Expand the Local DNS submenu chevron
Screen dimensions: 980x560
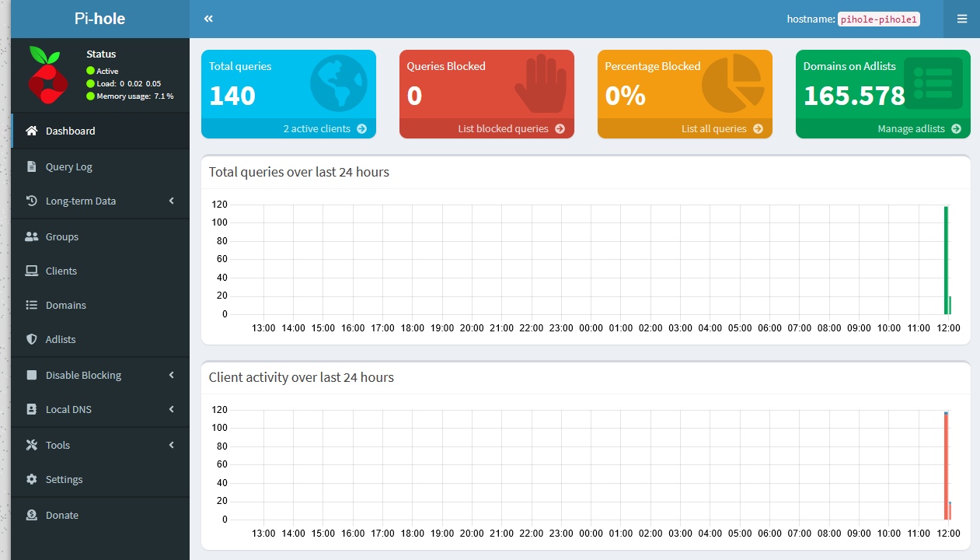click(x=172, y=409)
